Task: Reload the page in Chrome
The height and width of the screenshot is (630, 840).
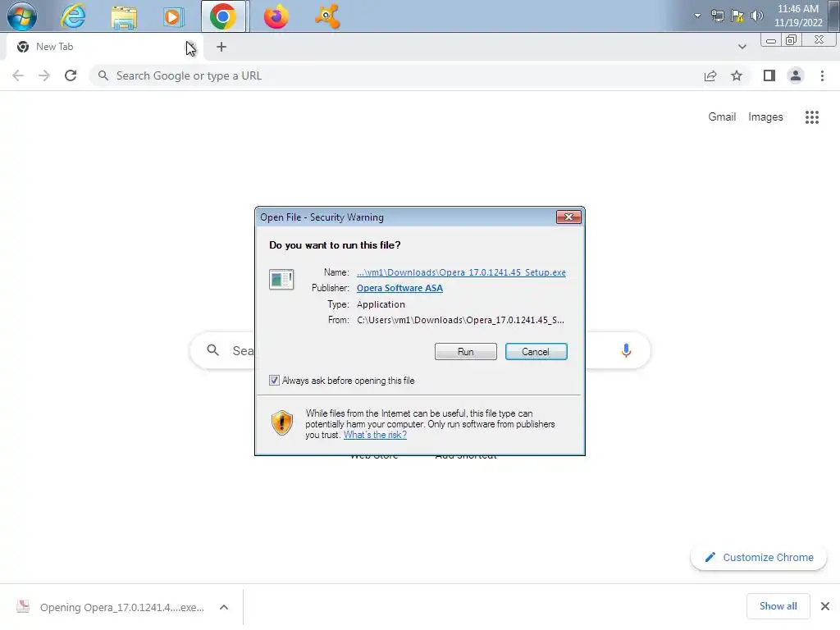Action: point(71,75)
